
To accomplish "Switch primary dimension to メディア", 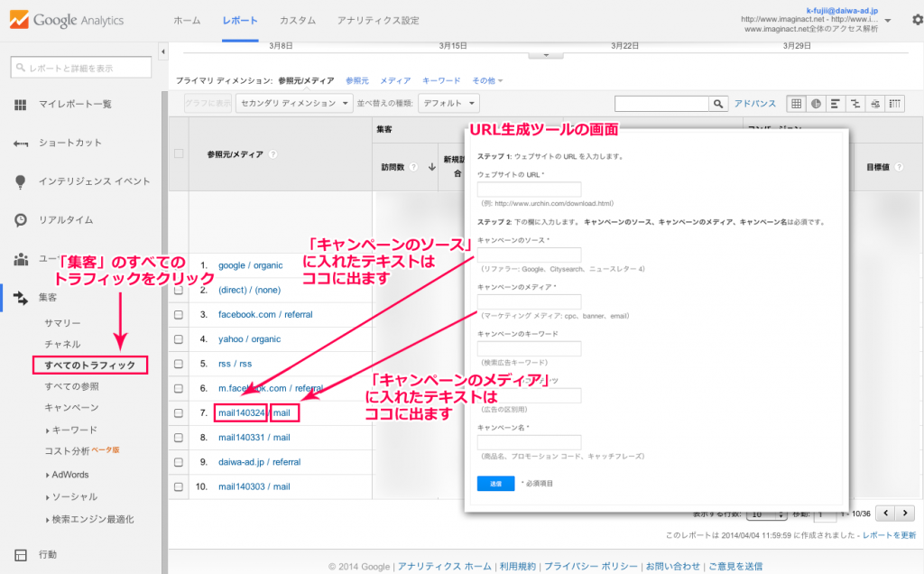I will pos(395,80).
